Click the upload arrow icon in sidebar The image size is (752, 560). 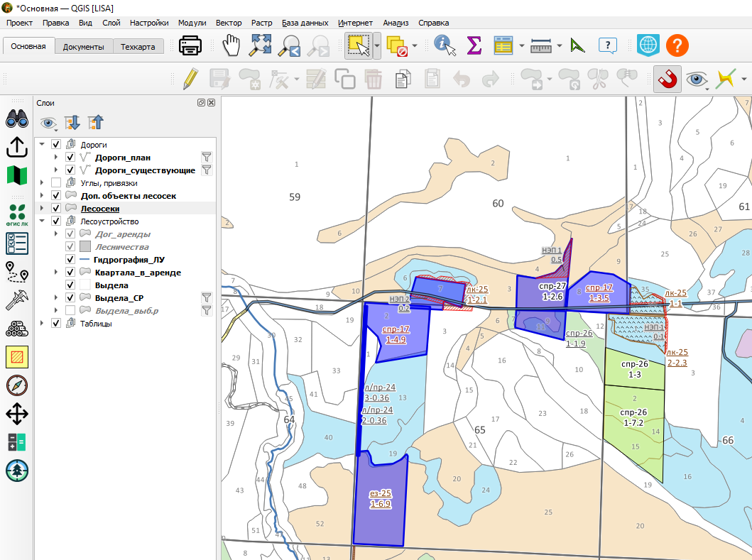(x=17, y=147)
